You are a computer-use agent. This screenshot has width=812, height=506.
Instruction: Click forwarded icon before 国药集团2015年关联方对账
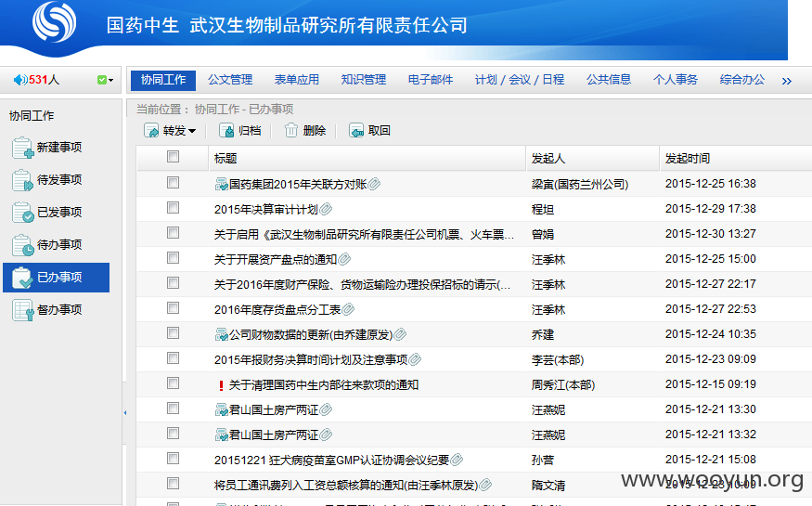coord(222,184)
